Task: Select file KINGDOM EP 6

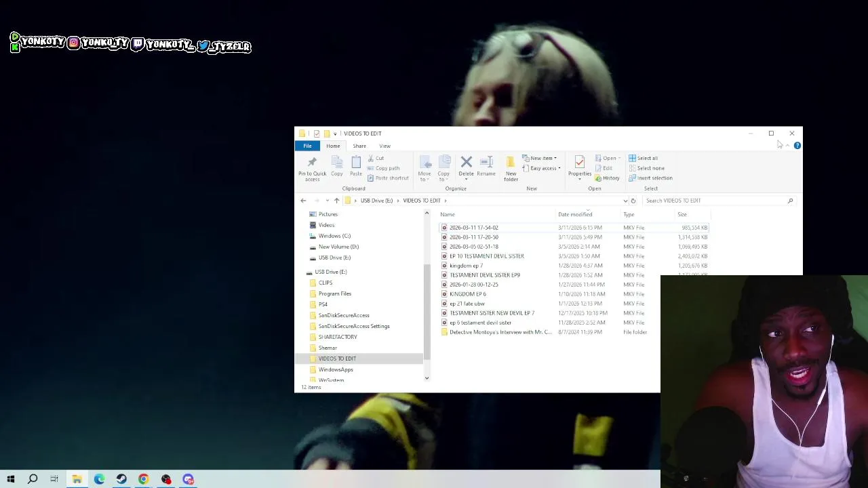Action: (x=467, y=294)
